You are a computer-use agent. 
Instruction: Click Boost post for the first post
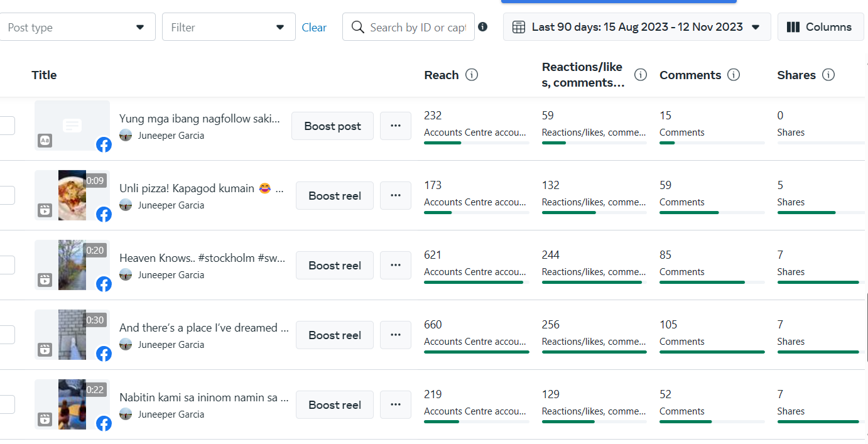pyautogui.click(x=332, y=126)
